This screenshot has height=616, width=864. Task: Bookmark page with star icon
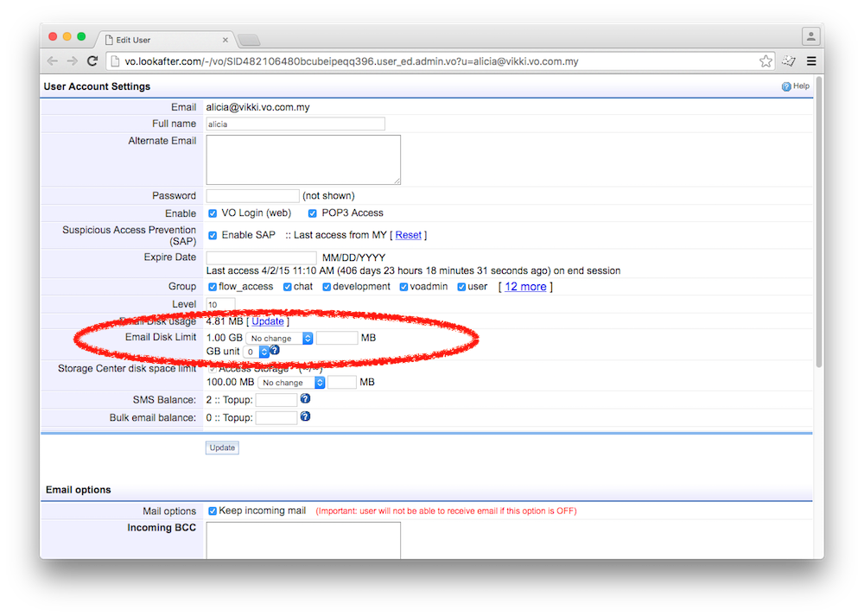pos(766,61)
